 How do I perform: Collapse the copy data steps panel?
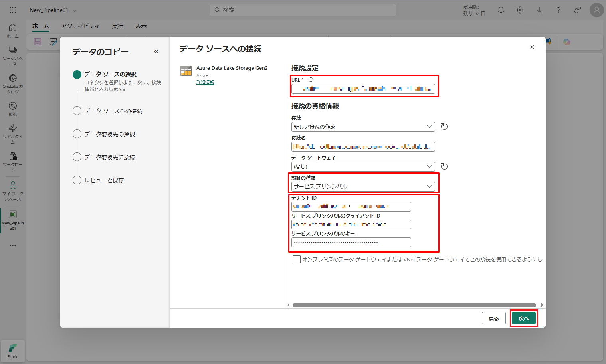156,51
